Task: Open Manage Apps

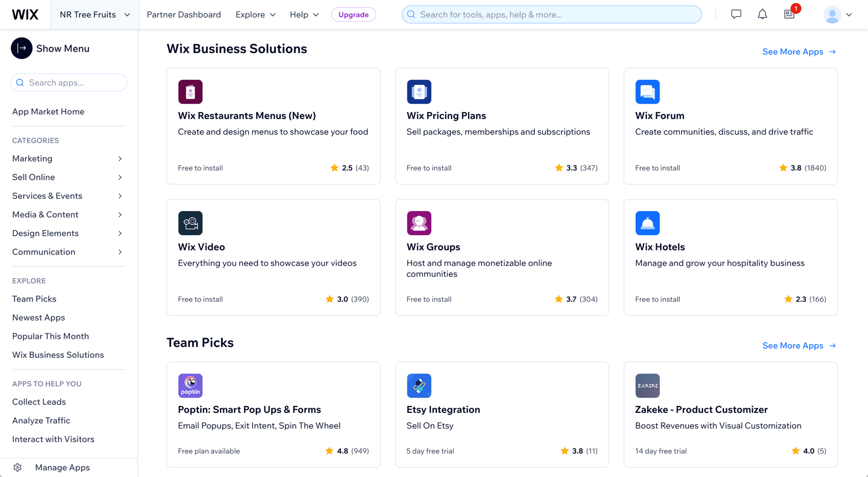Action: (62, 467)
